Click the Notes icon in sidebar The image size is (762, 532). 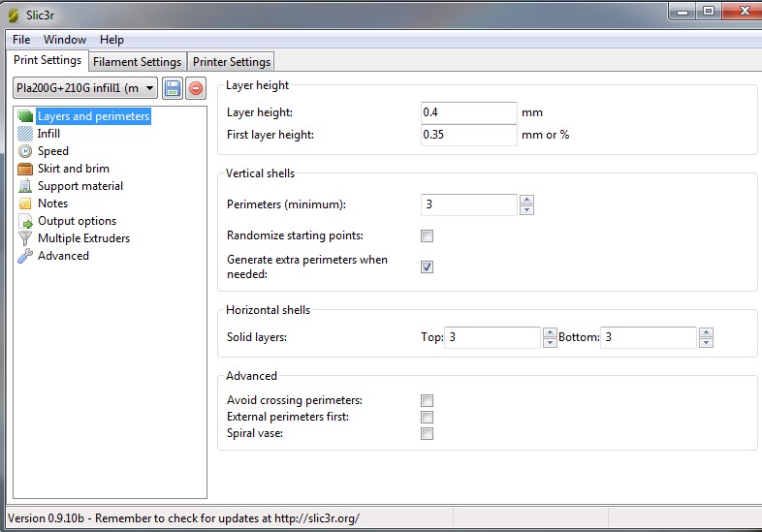pos(25,203)
